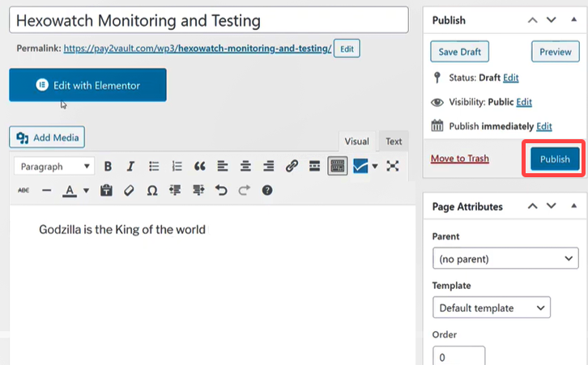This screenshot has height=365, width=588.
Task: Align text center
Action: click(x=245, y=166)
